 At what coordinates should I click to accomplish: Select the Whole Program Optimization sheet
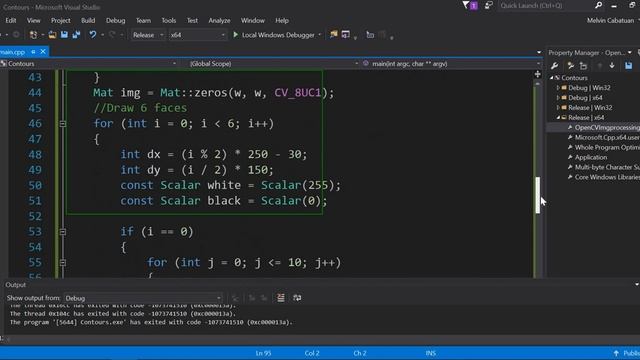pos(607,147)
